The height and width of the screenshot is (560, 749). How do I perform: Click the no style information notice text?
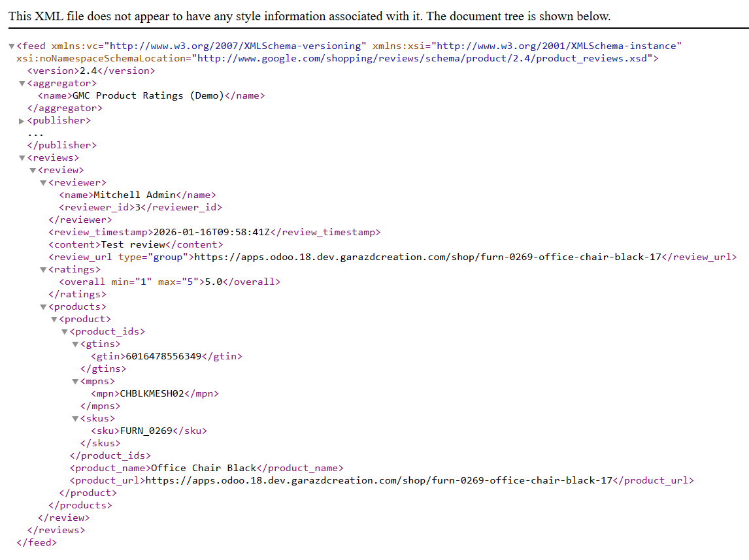[x=310, y=16]
